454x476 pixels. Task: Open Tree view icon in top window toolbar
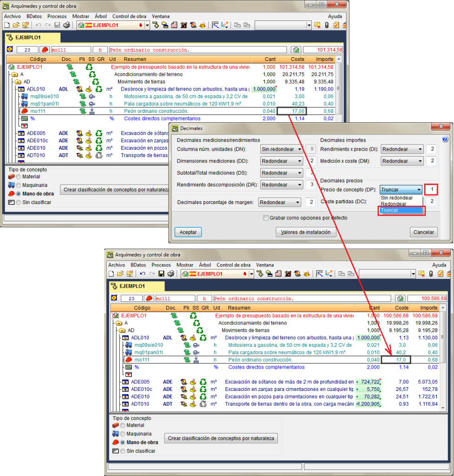point(156,25)
